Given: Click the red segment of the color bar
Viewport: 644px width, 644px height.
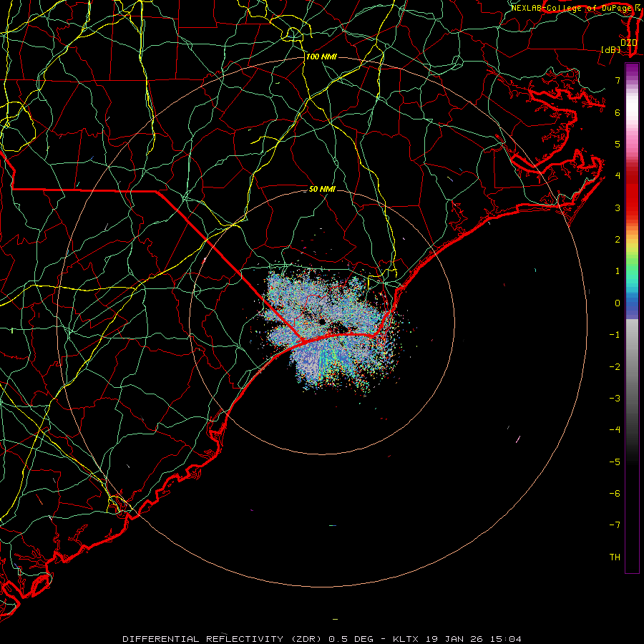Looking at the screenshot, I should coord(632,193).
